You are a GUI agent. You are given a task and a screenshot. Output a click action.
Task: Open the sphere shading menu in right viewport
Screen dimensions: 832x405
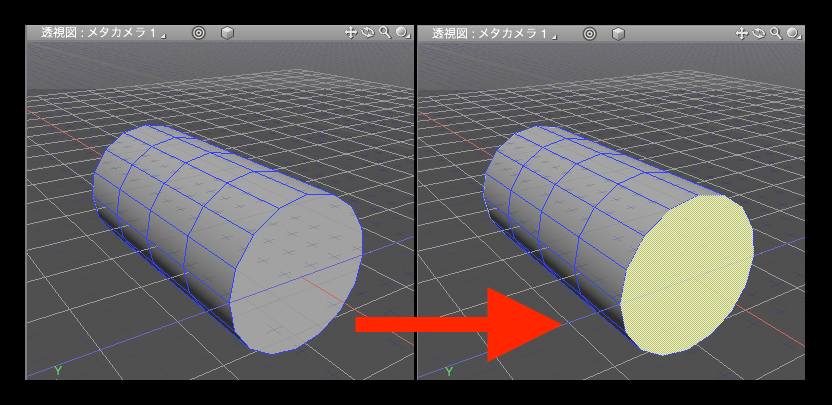(x=793, y=33)
